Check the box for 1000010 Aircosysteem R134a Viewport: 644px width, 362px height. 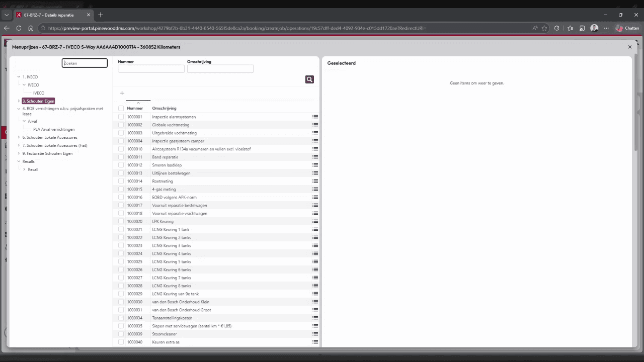coord(121,149)
